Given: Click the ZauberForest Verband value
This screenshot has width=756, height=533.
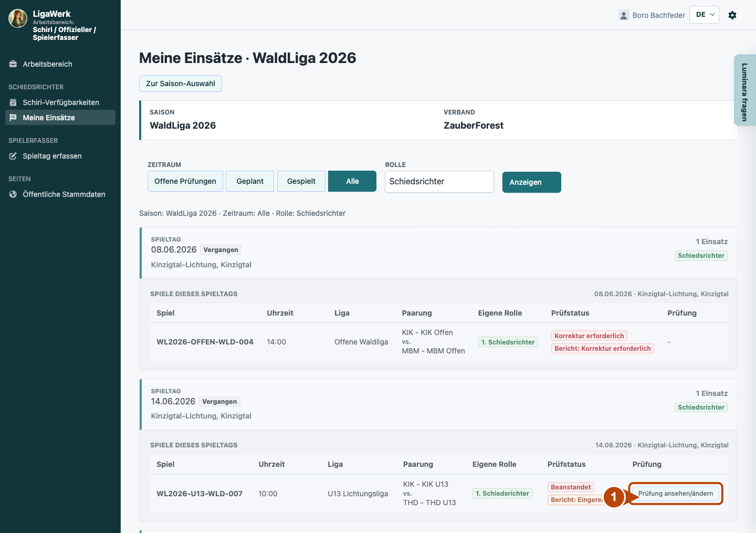Looking at the screenshot, I should pos(474,126).
